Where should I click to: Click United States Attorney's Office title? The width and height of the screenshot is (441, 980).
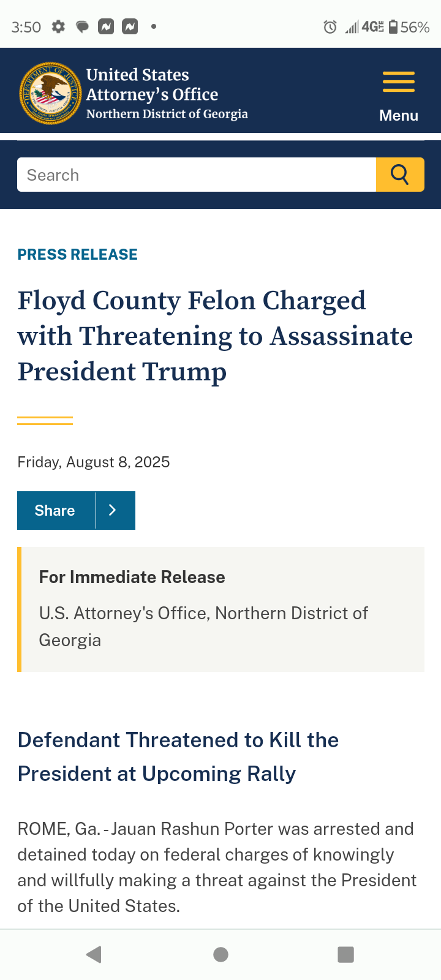pos(152,85)
